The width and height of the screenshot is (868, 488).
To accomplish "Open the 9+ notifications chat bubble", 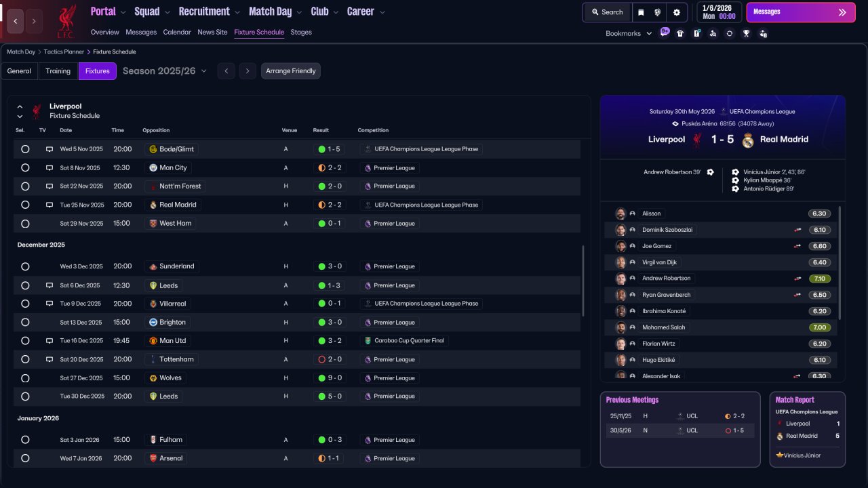I will pyautogui.click(x=665, y=33).
